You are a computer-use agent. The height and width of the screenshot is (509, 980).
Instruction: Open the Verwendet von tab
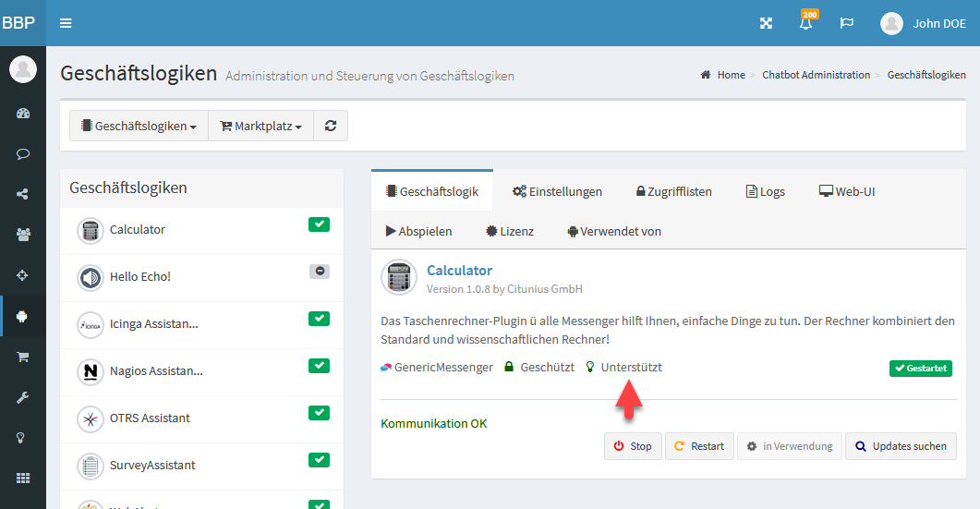614,231
